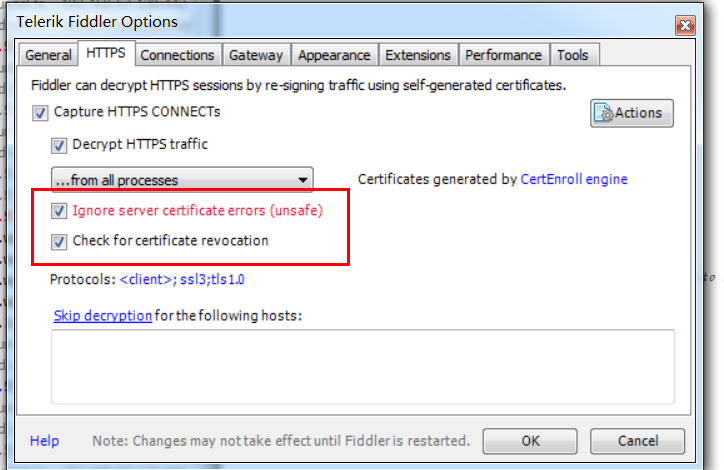This screenshot has width=724, height=470.
Task: Switch to the Performance tab
Action: tap(503, 55)
